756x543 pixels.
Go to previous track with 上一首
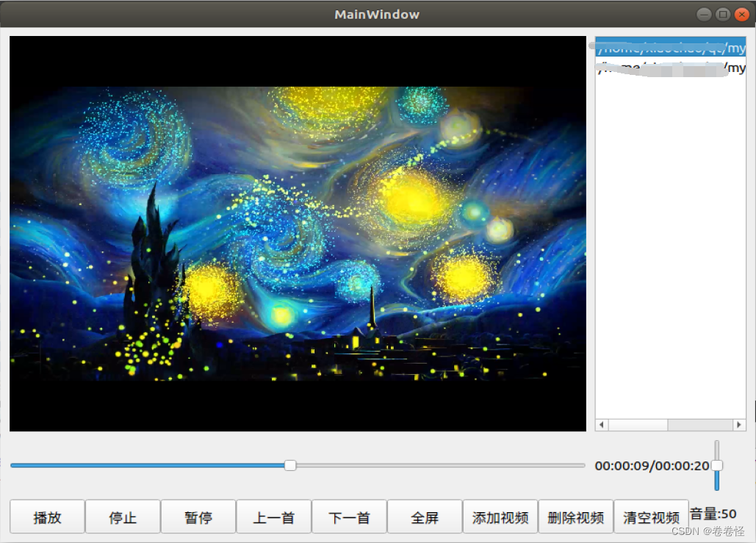click(x=274, y=517)
